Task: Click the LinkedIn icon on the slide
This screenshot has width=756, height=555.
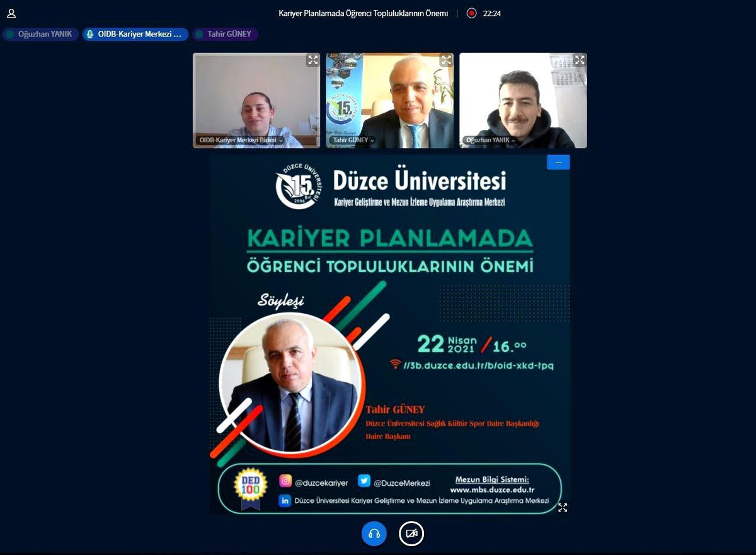Action: pyautogui.click(x=285, y=501)
